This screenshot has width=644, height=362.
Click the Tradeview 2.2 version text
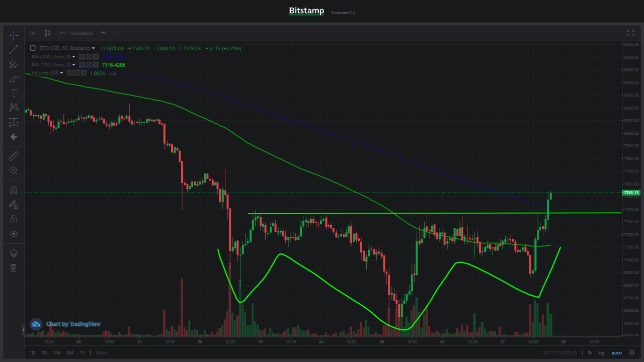point(343,13)
